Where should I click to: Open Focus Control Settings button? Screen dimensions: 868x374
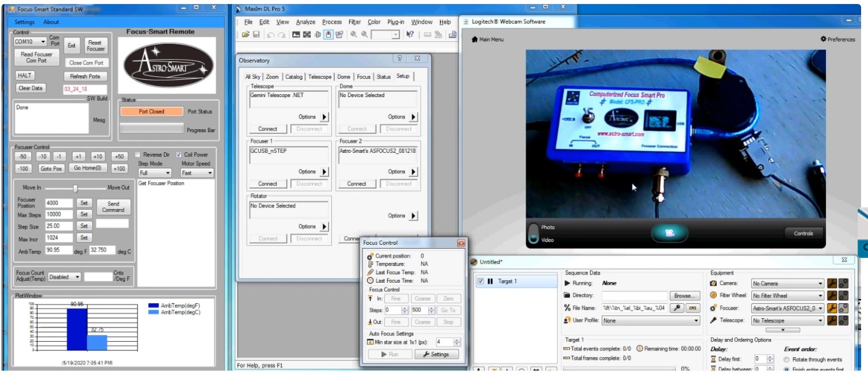[436, 354]
